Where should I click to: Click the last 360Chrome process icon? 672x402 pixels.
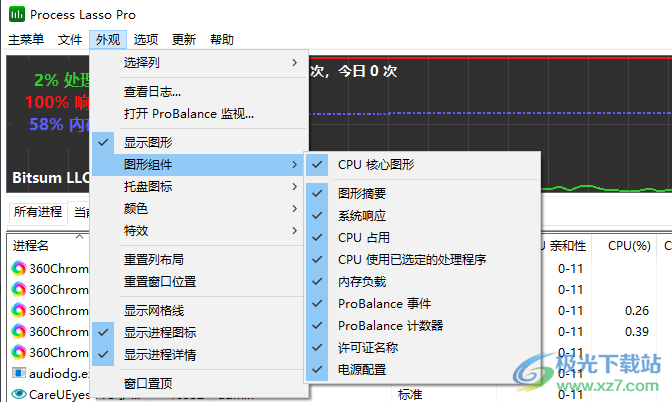pyautogui.click(x=18, y=352)
